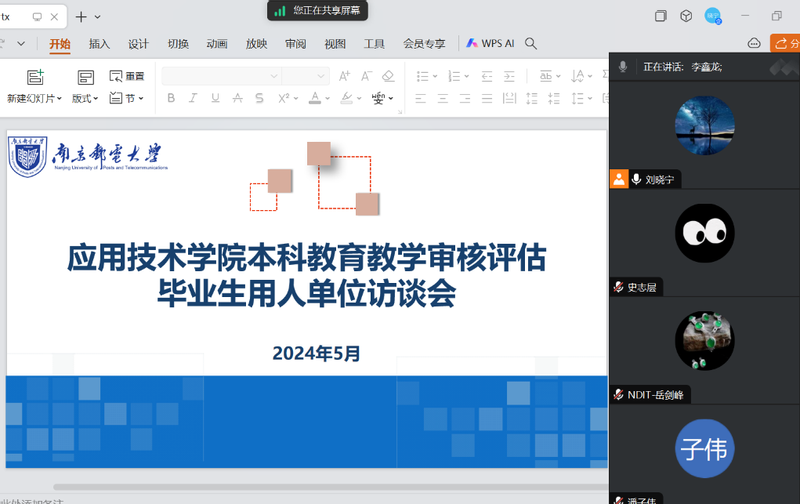Viewport: 800px width, 504px height.
Task: Toggle bold formatting
Action: click(x=171, y=98)
